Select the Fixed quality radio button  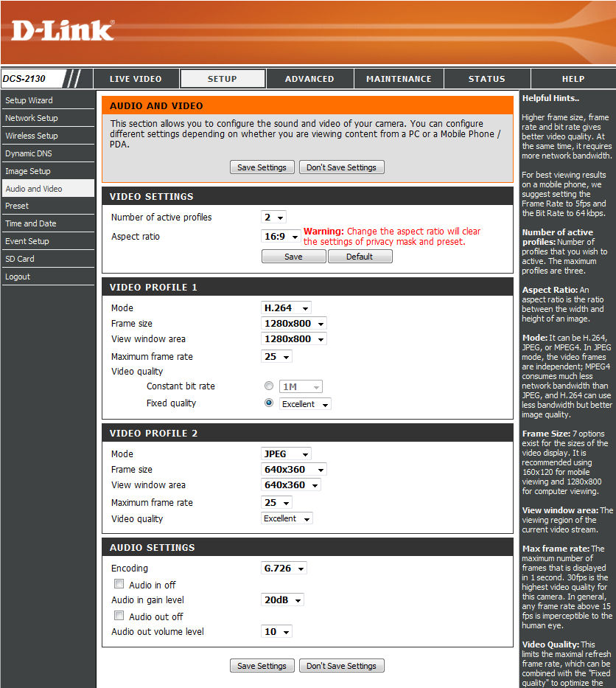coord(269,403)
